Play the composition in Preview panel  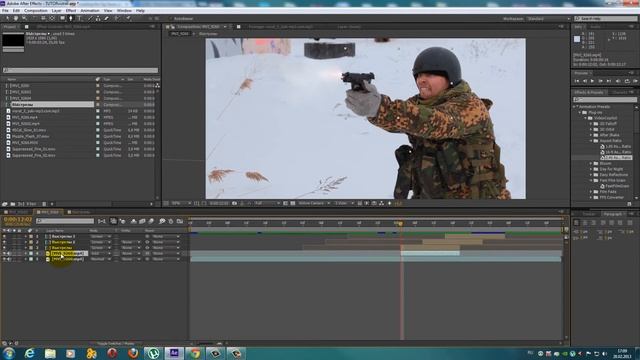point(592,81)
